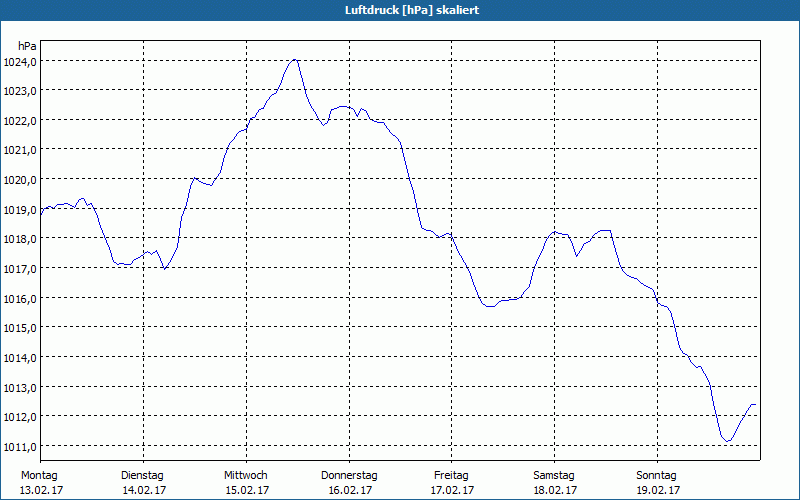Click the 19.02.17 date label

658,490
